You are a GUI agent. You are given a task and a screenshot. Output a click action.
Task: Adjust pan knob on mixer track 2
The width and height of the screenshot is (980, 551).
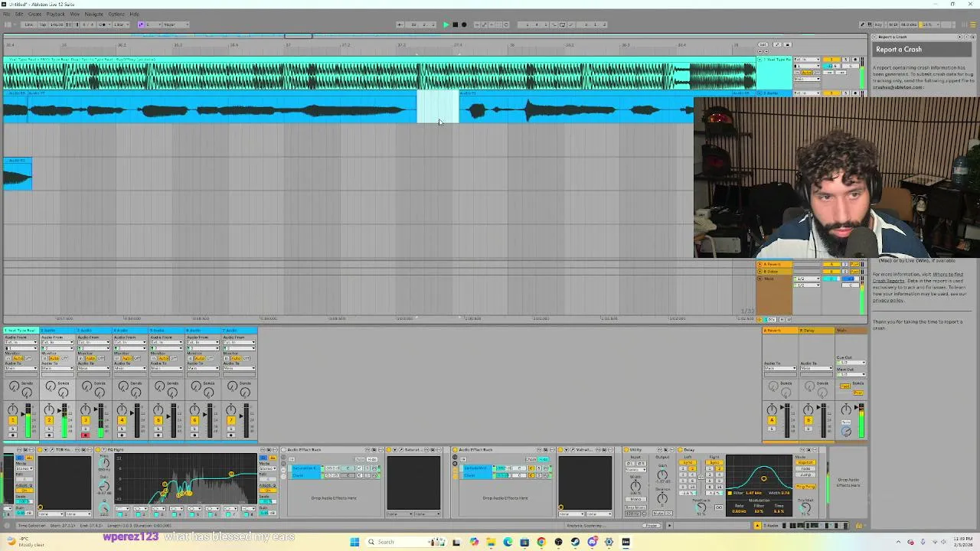[49, 409]
